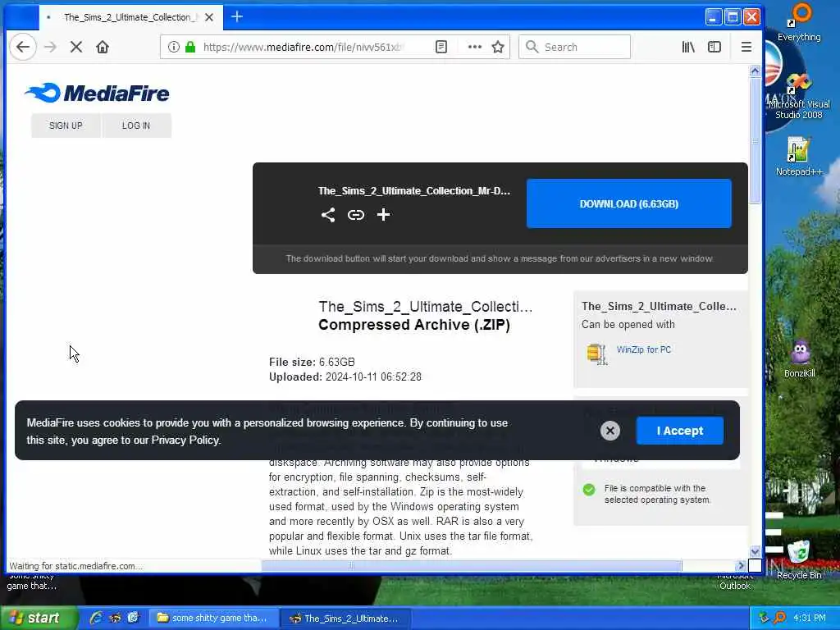Dismiss cookie banner with round X button
This screenshot has width=840, height=630.
tap(610, 431)
